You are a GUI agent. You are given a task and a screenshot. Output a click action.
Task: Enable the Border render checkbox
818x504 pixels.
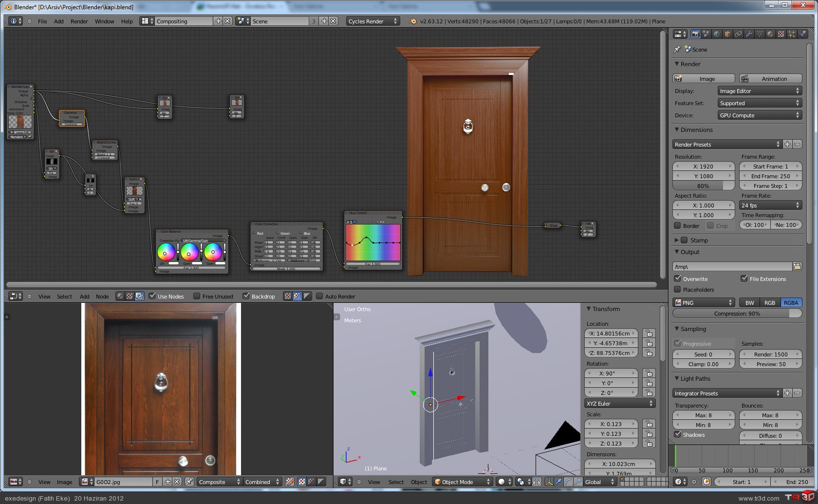(x=677, y=225)
